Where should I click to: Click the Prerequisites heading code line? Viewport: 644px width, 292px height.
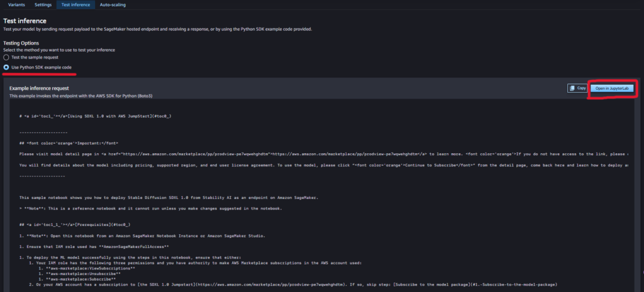pos(75,225)
